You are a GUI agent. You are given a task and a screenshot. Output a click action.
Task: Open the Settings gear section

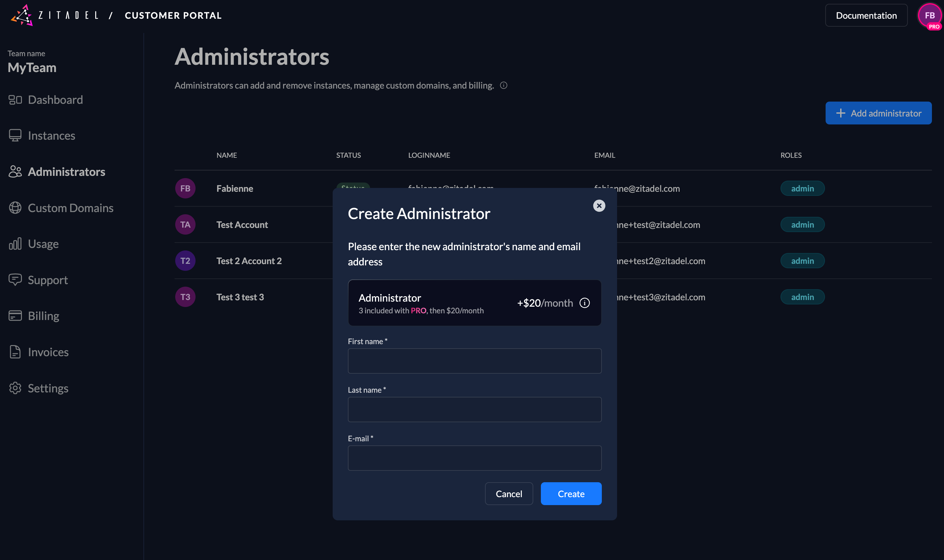48,388
